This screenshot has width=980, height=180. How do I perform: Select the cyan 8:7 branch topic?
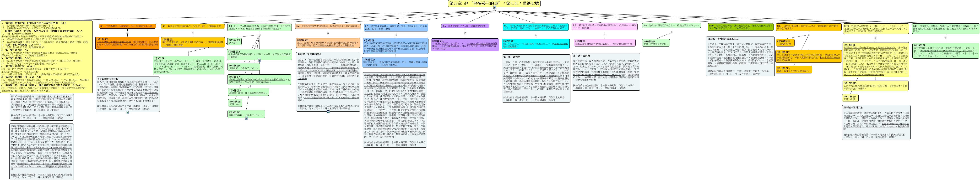coord(536,27)
